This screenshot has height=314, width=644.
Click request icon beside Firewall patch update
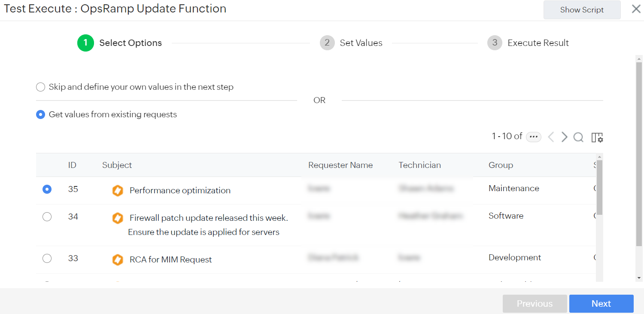(x=118, y=218)
